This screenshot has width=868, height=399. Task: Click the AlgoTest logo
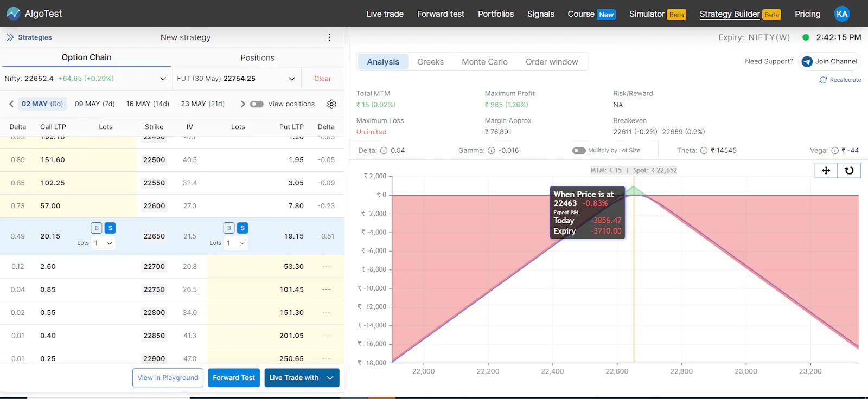(35, 14)
